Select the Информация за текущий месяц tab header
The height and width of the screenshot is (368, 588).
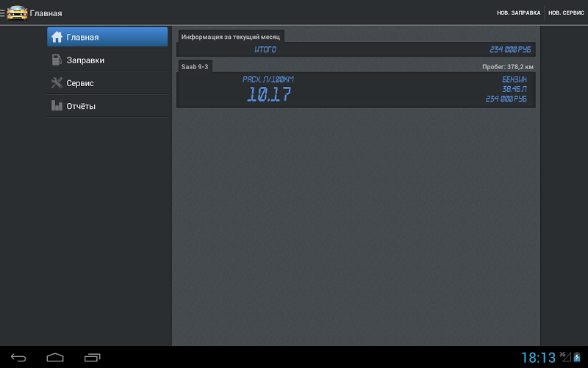(231, 37)
